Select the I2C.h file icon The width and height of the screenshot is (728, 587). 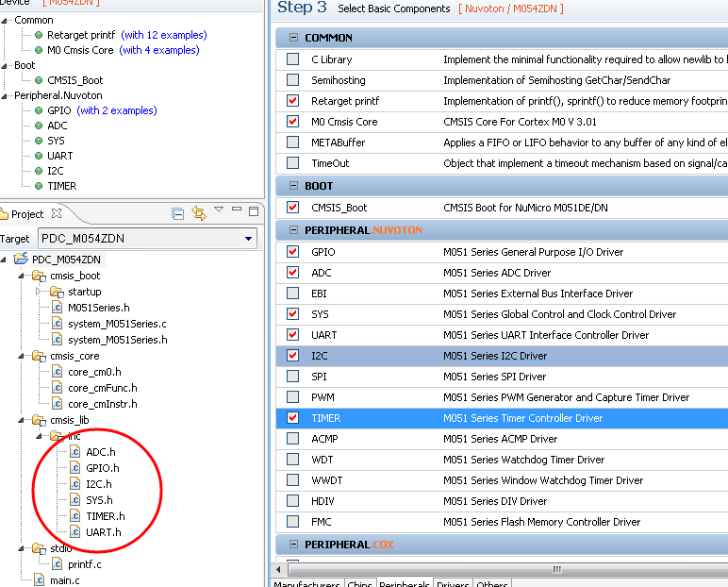pos(74,484)
